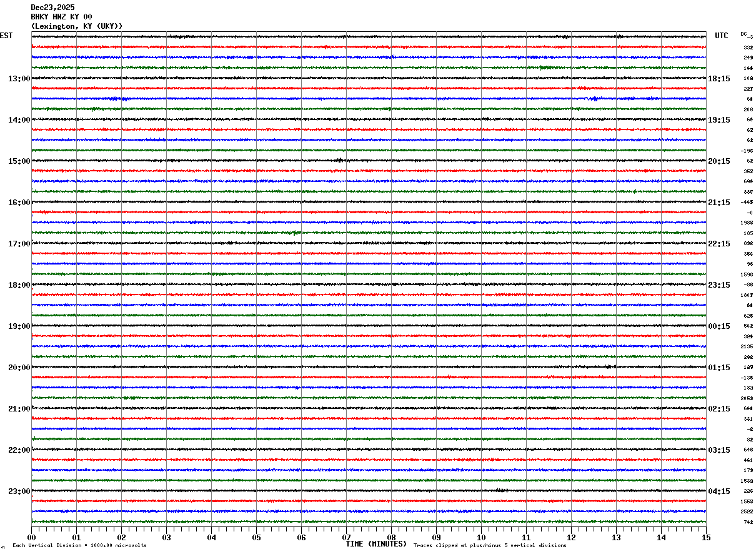The height and width of the screenshot is (554, 756).
Task: Click the TIME (MINUTES) axis title
Action: [x=376, y=544]
